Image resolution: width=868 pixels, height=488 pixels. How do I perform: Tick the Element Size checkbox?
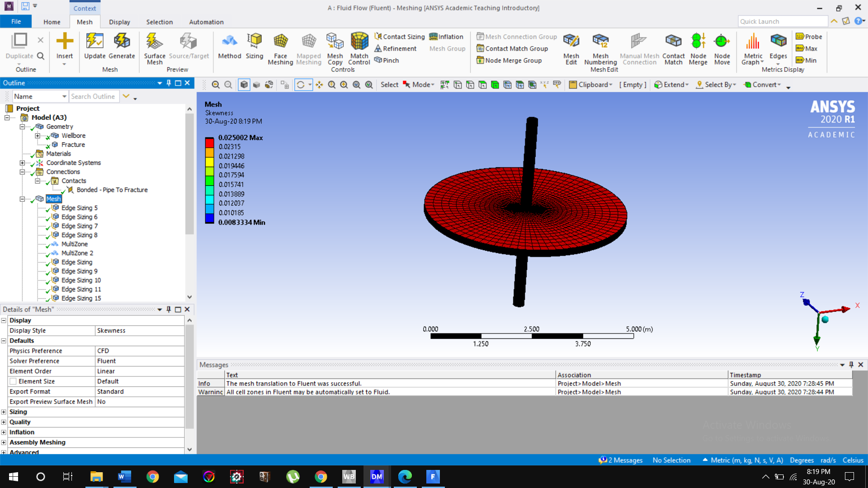(x=13, y=381)
